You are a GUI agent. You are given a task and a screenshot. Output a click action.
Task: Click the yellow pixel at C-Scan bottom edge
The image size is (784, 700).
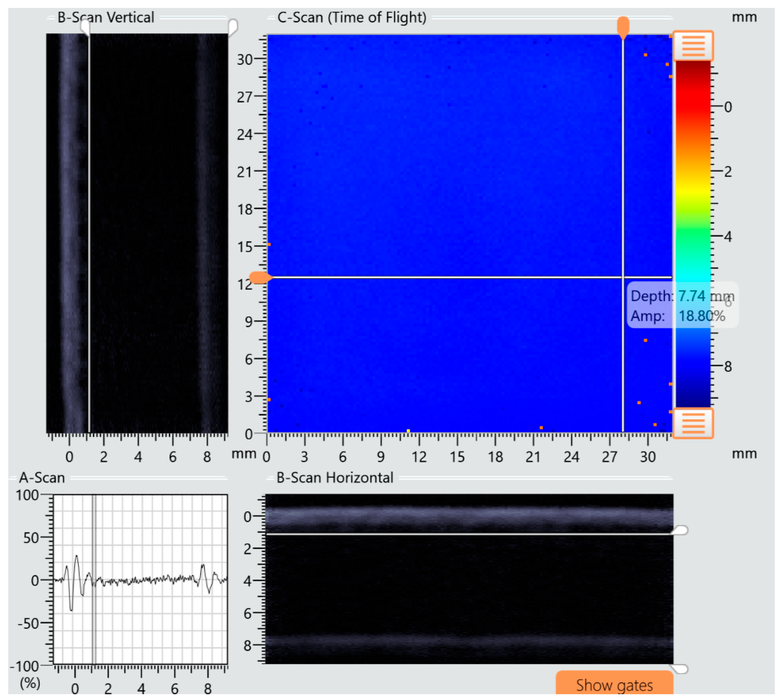(408, 431)
